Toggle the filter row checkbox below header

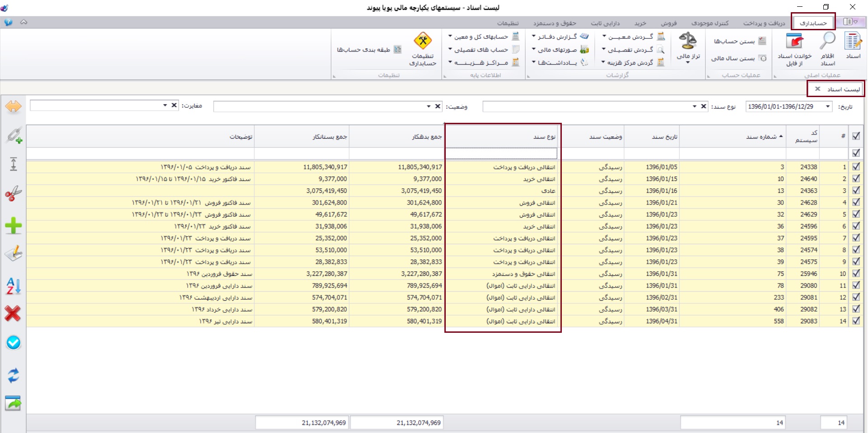[x=856, y=153]
